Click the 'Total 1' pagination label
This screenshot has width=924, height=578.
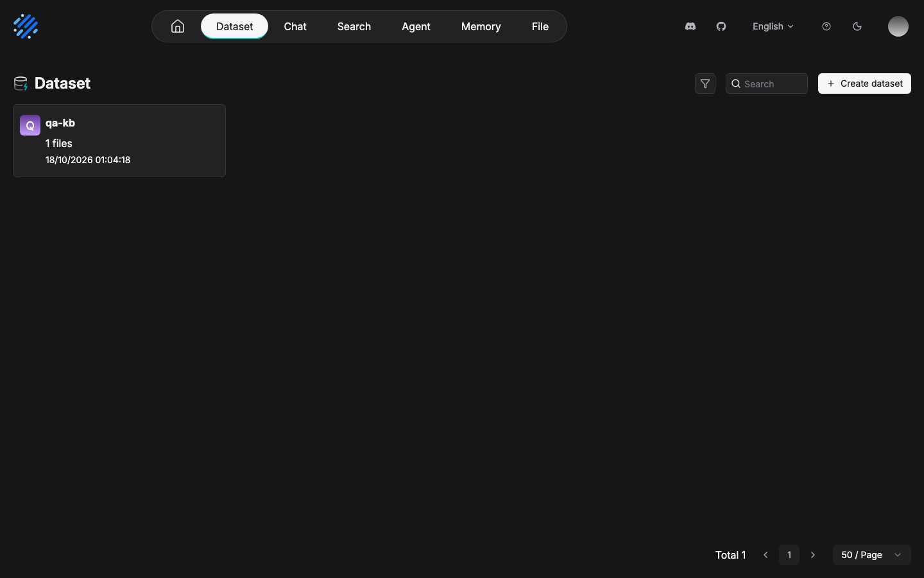(731, 555)
